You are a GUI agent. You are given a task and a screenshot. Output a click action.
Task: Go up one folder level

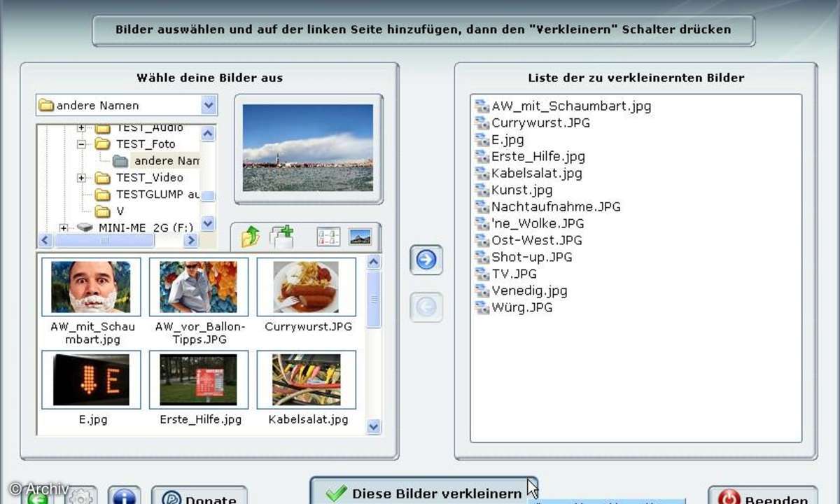point(250,237)
